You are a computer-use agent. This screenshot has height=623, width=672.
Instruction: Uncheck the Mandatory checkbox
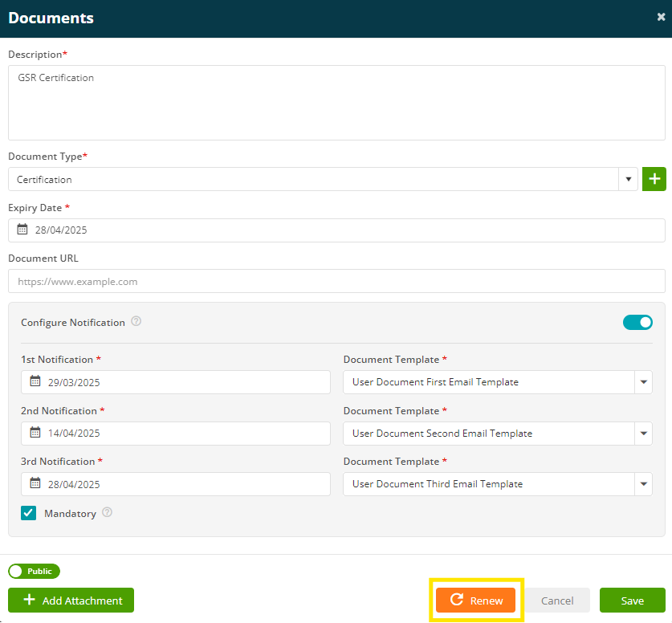28,513
